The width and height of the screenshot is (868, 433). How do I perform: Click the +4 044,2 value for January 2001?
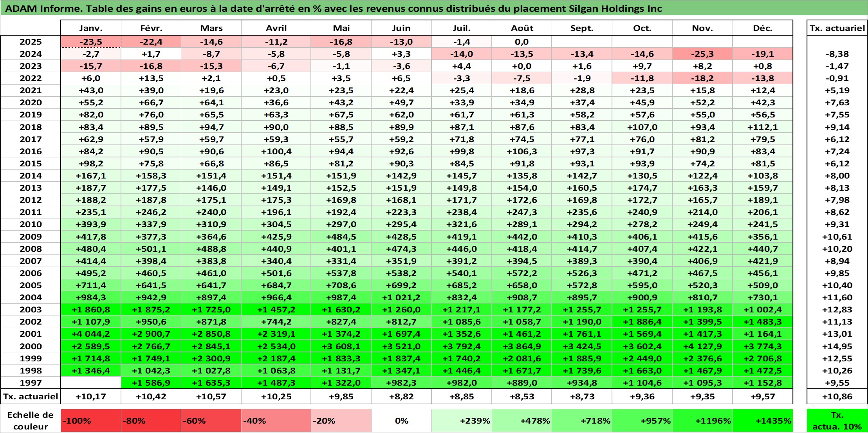pos(91,334)
